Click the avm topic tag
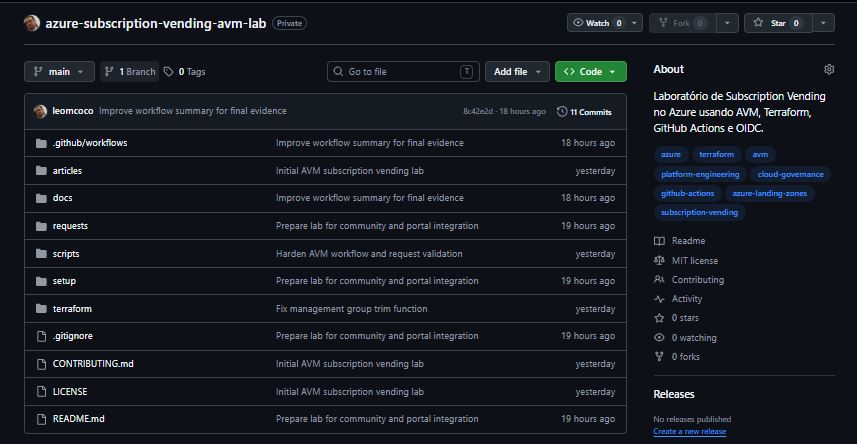The height and width of the screenshot is (444, 857). point(760,155)
